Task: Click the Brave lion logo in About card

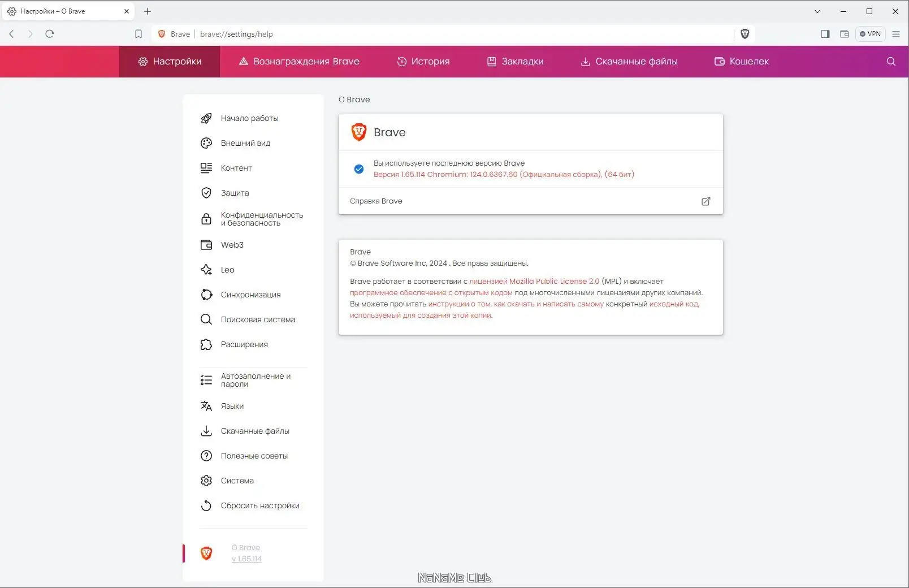Action: [359, 132]
